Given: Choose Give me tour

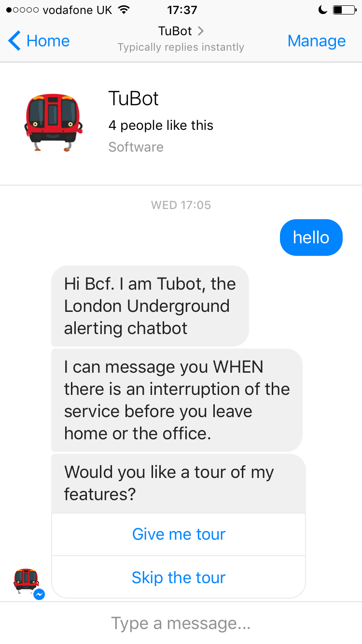Looking at the screenshot, I should point(179,534).
